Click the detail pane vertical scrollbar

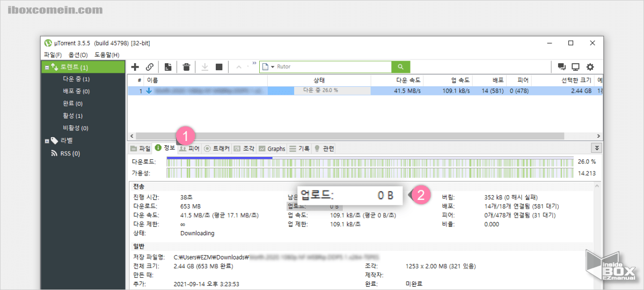[x=598, y=236]
